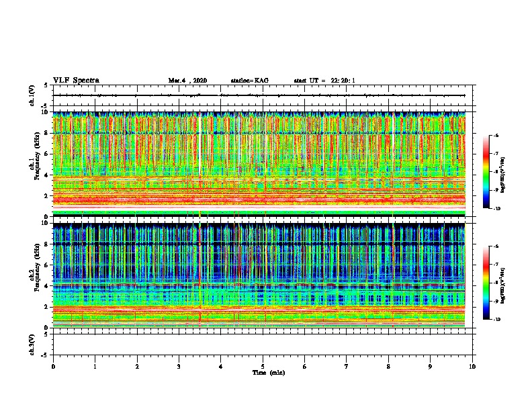Click the start UT 22:20:1 label
This screenshot has height=411, width=532.
324,81
